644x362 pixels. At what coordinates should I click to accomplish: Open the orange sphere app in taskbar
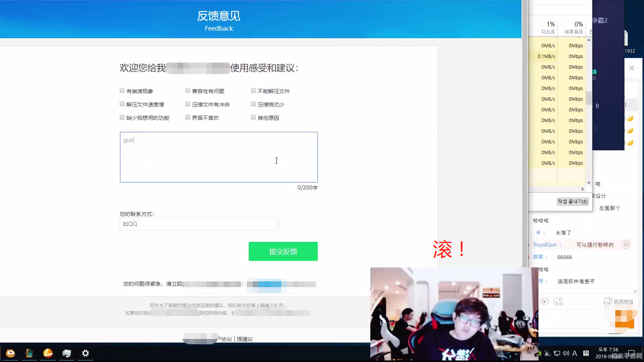click(x=48, y=353)
